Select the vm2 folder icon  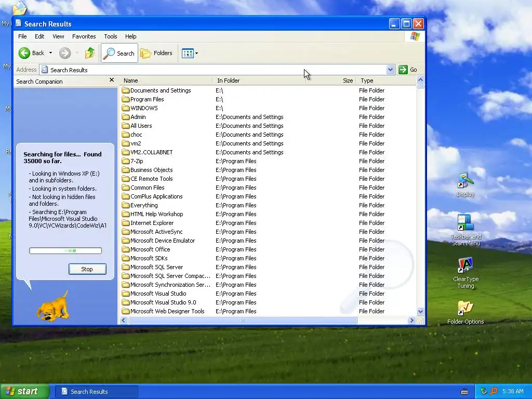(126, 143)
